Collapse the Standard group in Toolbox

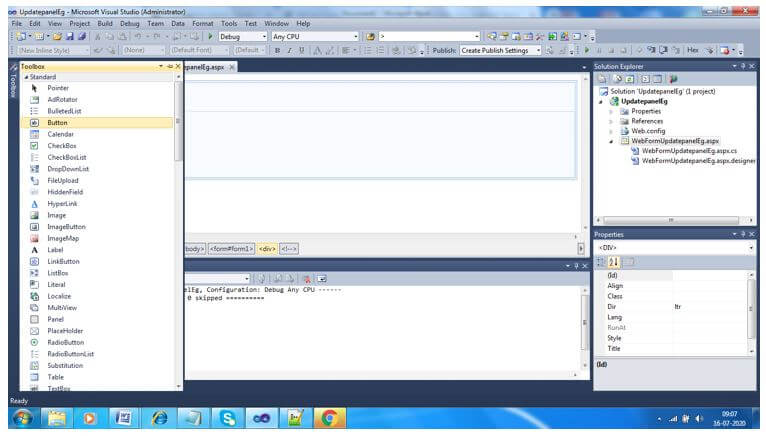pyautogui.click(x=26, y=77)
